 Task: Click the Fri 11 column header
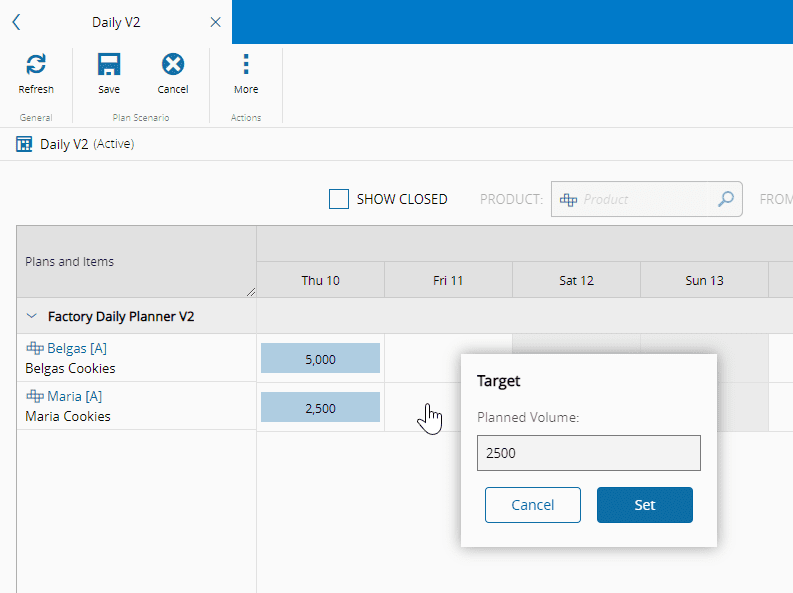pyautogui.click(x=448, y=280)
